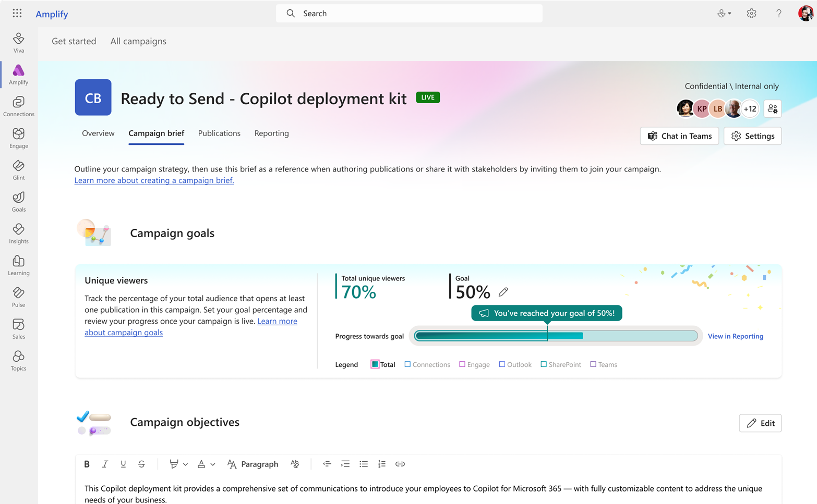Toggle the Teams legend checkbox
Viewport: 817px width, 504px height.
click(x=593, y=364)
